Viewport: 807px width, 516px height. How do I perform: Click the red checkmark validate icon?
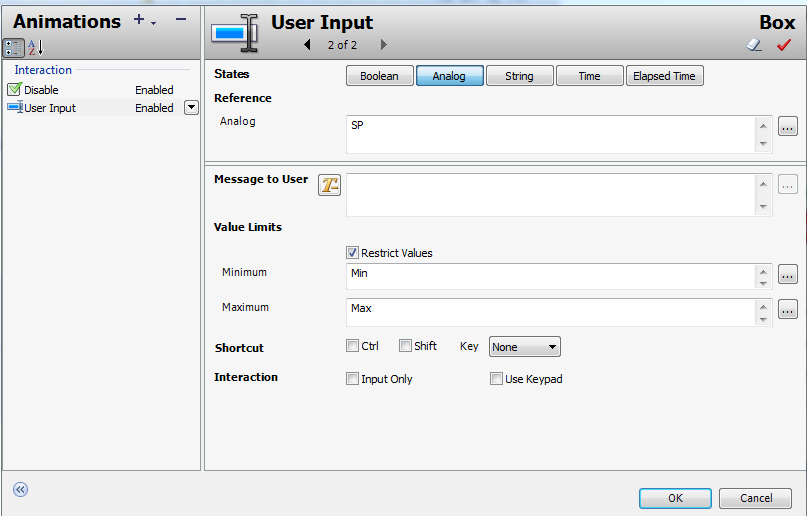tap(784, 45)
